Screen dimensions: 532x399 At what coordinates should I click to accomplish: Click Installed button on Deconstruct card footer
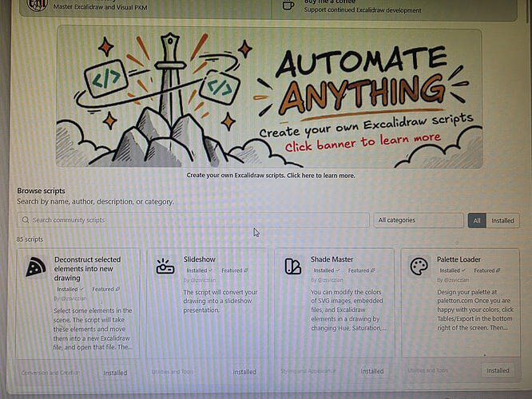(115, 373)
